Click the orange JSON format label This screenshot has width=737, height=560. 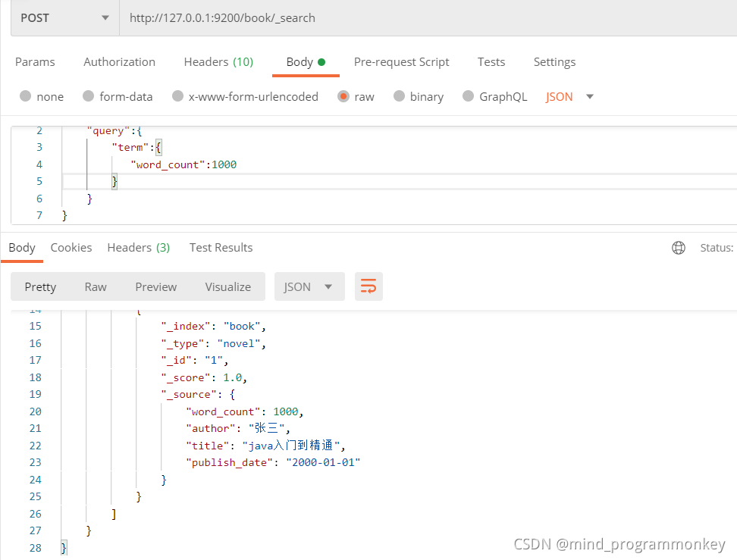[x=559, y=97]
